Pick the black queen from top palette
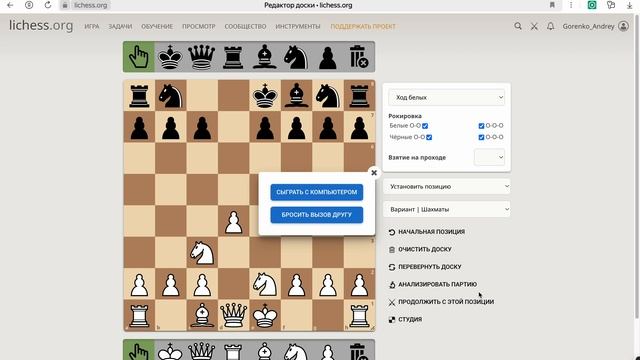 point(202,57)
